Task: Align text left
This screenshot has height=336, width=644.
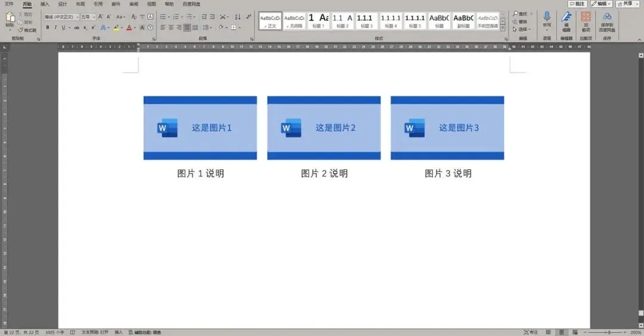Action: click(x=163, y=27)
